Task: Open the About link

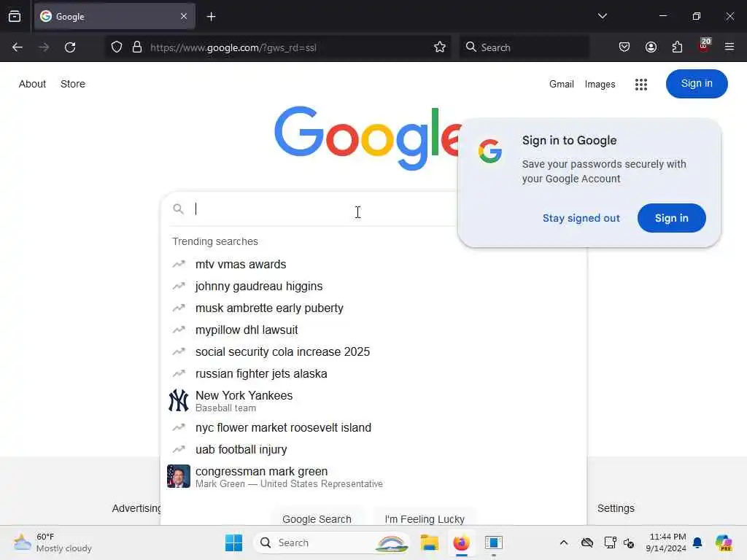Action: pyautogui.click(x=32, y=84)
